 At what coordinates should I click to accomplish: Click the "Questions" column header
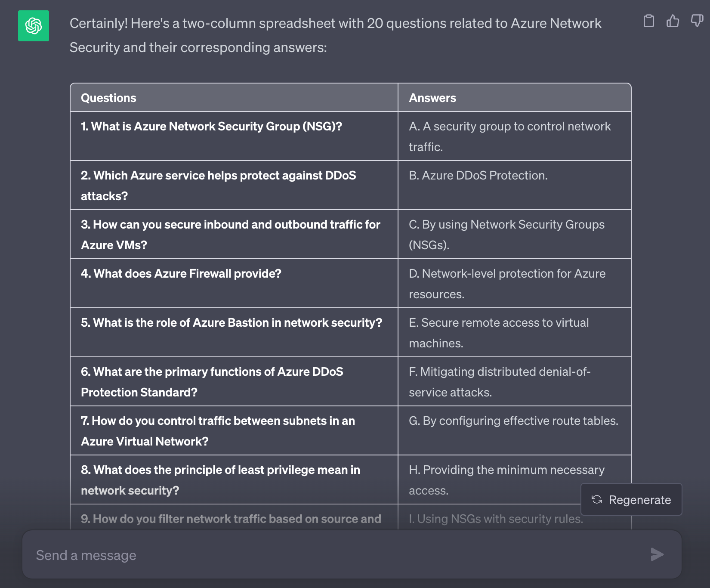click(108, 98)
